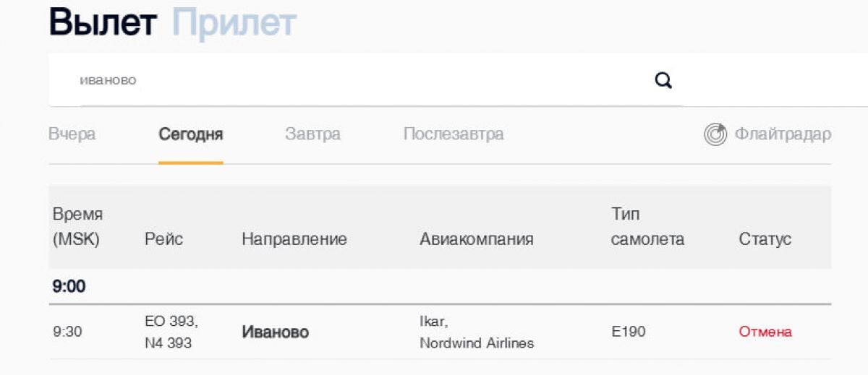
Task: Click the Ikar airline name
Action: point(434,322)
